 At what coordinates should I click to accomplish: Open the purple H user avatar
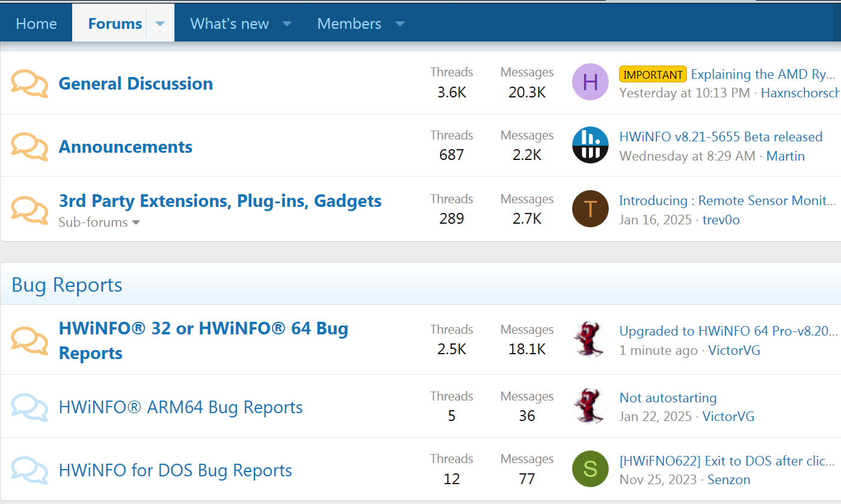590,82
